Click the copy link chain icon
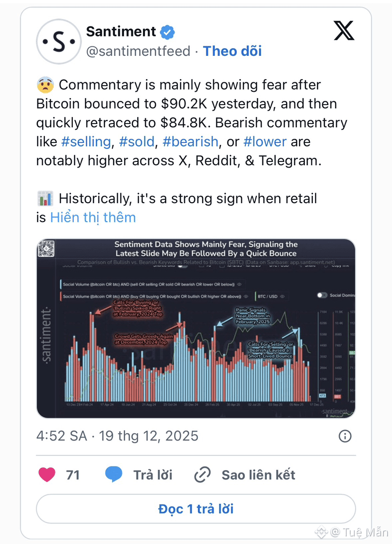Screen dimensions: 392x544 pyautogui.click(x=203, y=474)
